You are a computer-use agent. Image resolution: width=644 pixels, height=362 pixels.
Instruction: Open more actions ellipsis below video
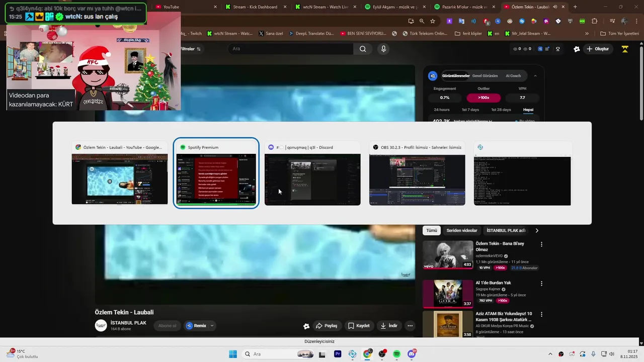(410, 326)
